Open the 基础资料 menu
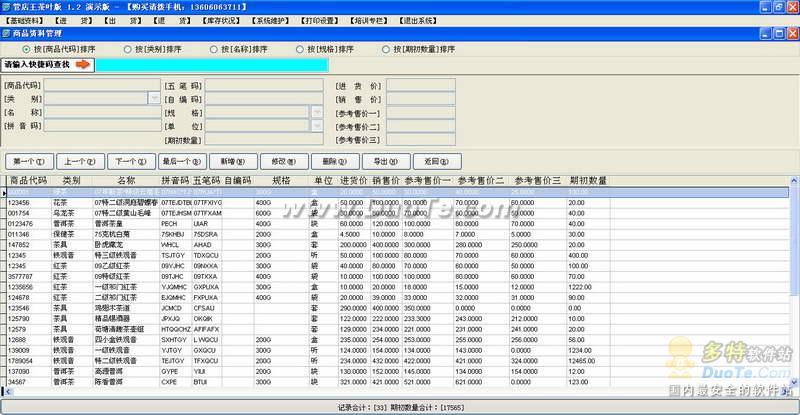The image size is (800, 415). tap(26, 20)
